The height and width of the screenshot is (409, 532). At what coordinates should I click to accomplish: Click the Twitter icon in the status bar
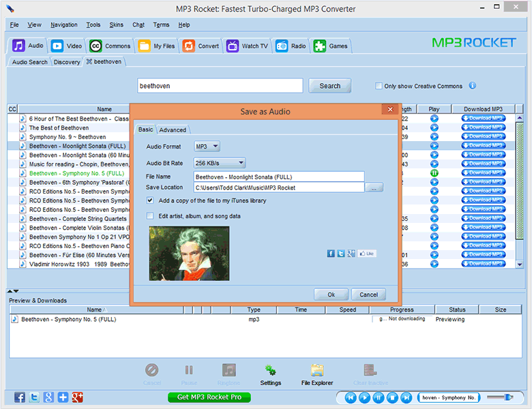click(34, 397)
